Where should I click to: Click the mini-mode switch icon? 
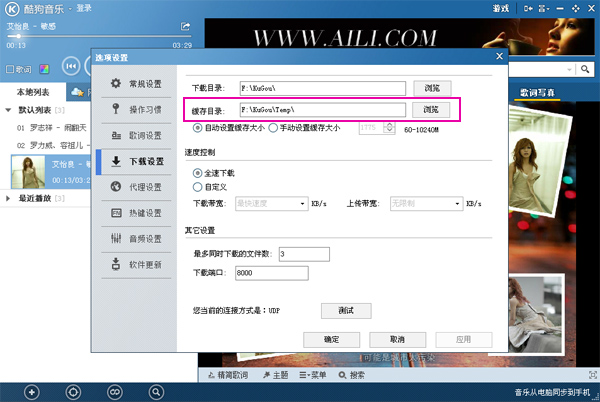coord(528,8)
